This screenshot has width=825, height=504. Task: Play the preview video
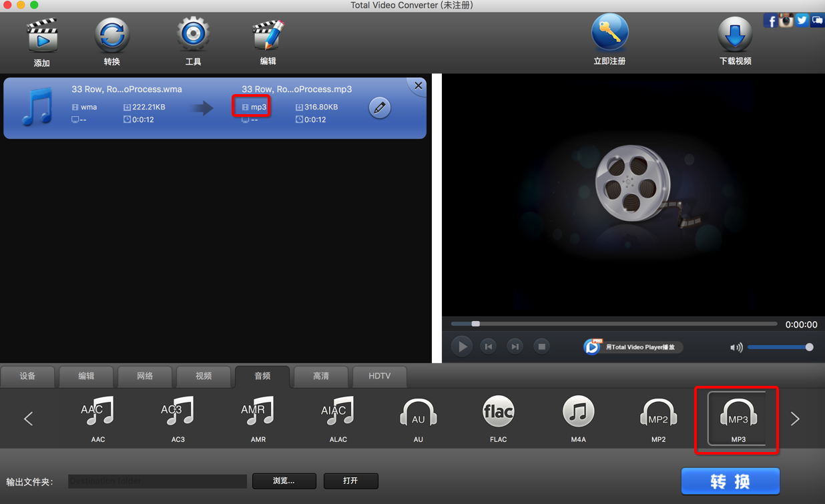coord(461,346)
